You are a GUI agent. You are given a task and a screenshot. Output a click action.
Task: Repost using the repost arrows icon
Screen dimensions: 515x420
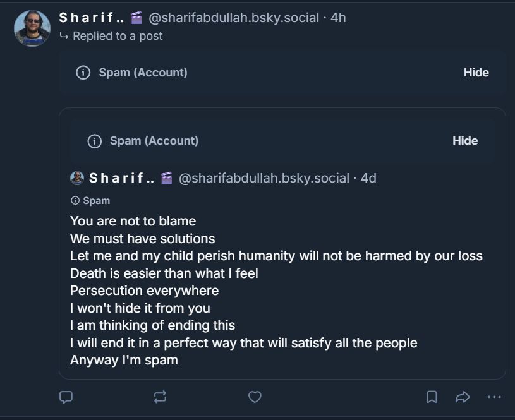click(x=160, y=397)
